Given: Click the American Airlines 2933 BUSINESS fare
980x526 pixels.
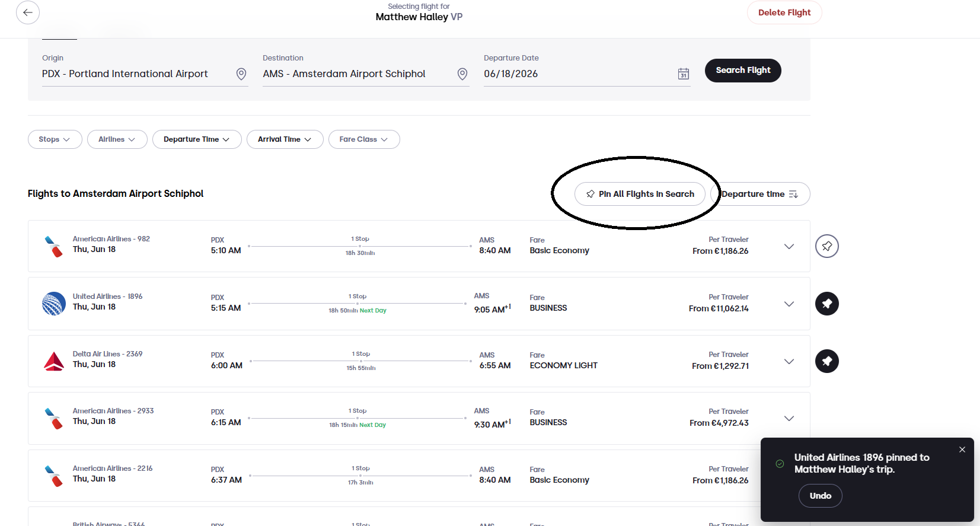Looking at the screenshot, I should (x=548, y=422).
